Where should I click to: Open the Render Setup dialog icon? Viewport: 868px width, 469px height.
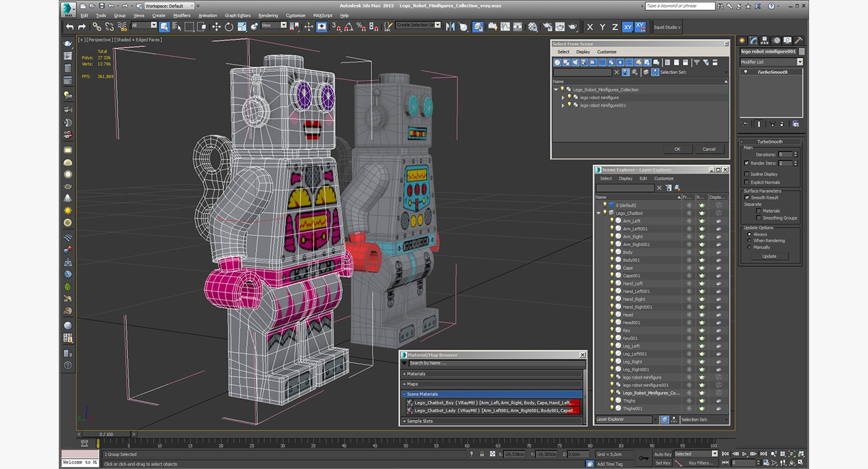coord(547,27)
